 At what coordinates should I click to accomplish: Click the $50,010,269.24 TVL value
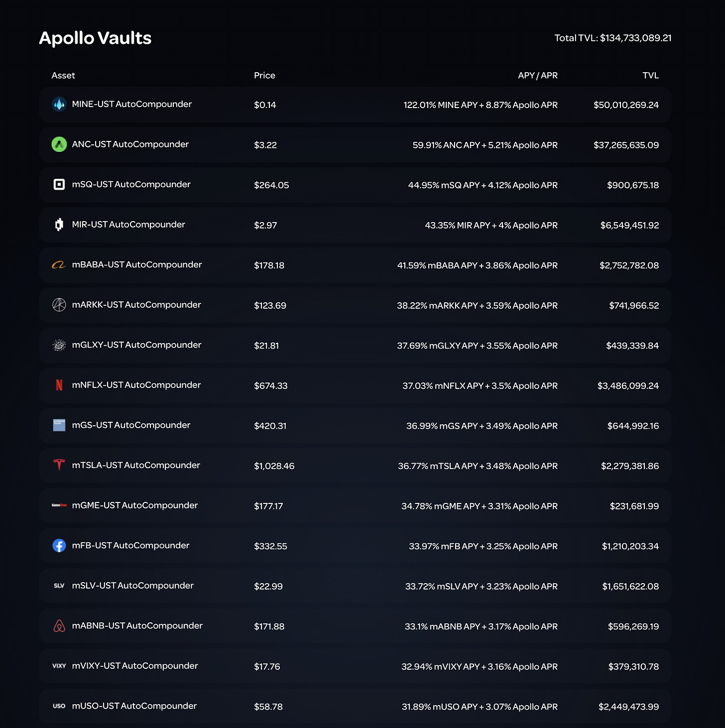click(626, 105)
